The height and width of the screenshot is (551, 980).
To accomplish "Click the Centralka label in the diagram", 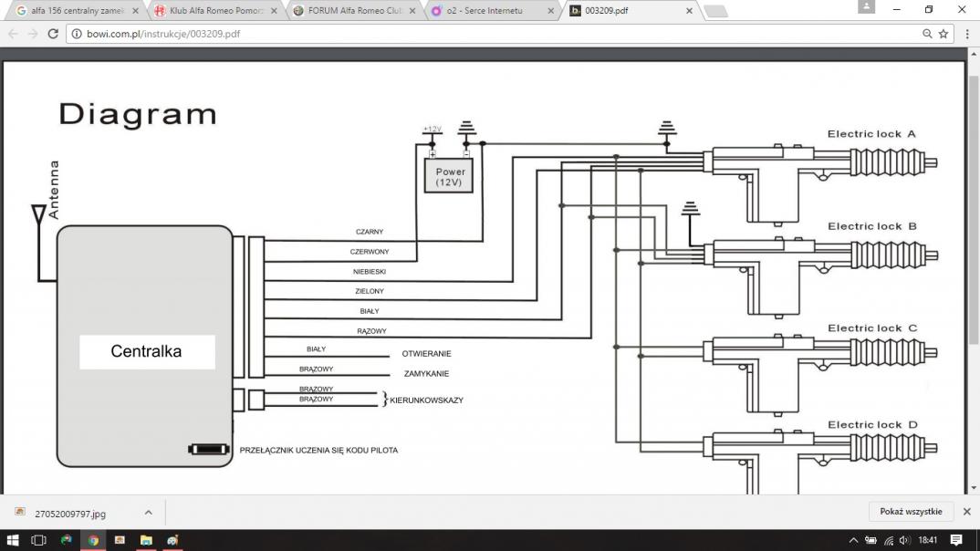I will 146,351.
